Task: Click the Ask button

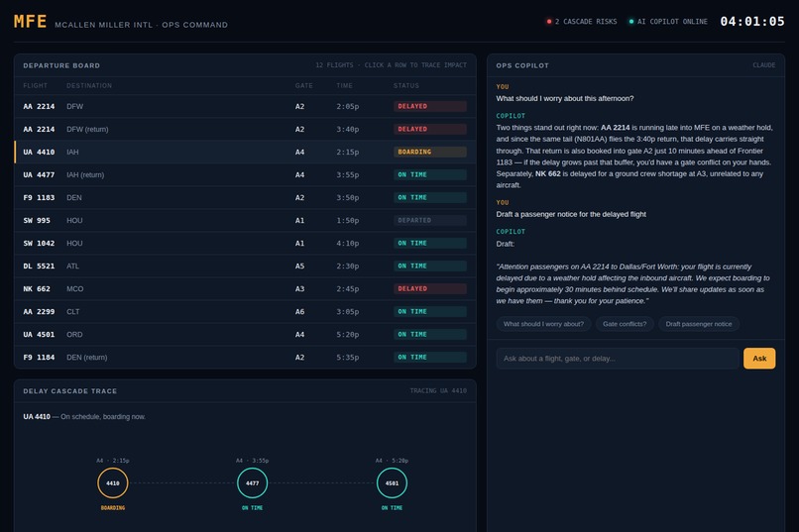Action: (759, 359)
